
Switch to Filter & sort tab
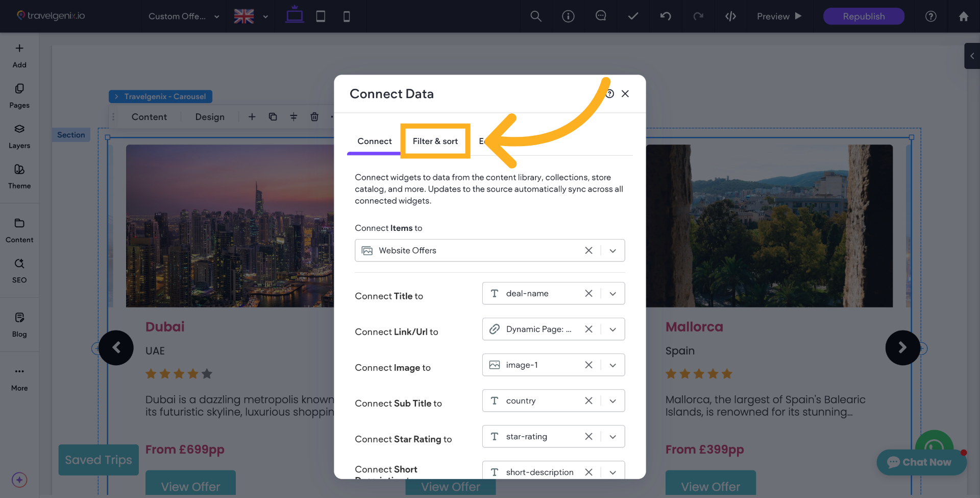[435, 141]
